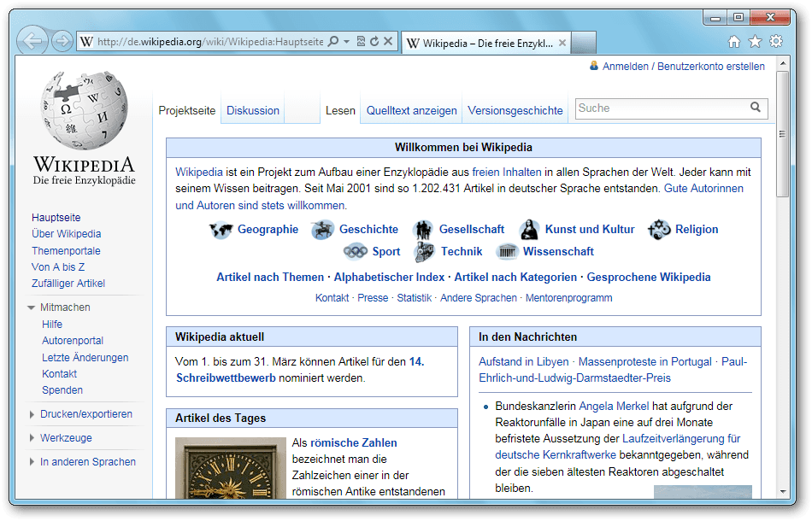This screenshot has width=812, height=521.
Task: Click the page scrollbar thumb
Action: [x=782, y=134]
